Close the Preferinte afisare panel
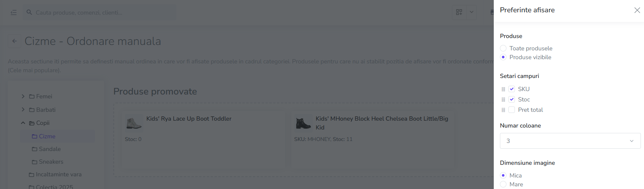This screenshot has width=644, height=189. click(637, 10)
